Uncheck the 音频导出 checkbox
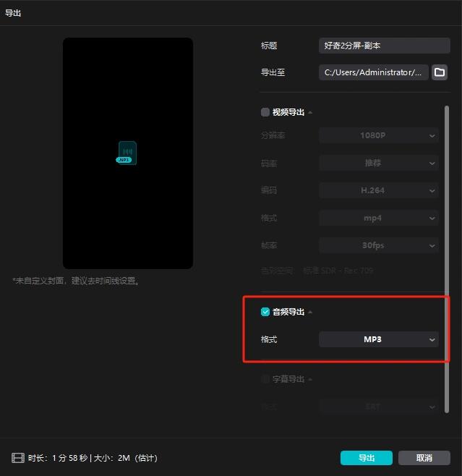The image size is (462, 476). click(265, 312)
